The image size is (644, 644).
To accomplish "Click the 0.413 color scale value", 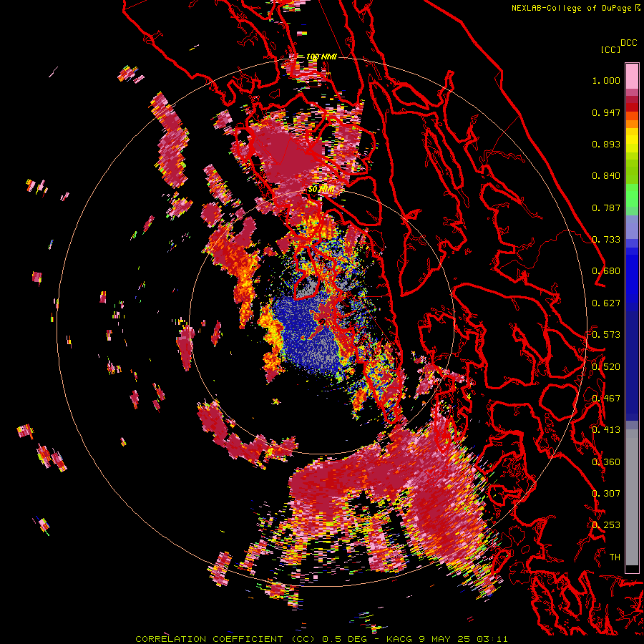I will (x=606, y=430).
